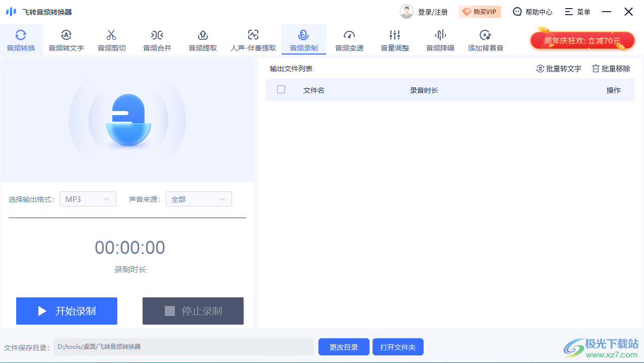Open the 音频剪切 audio cutting tool
Screen dimensions: 644x363
click(x=112, y=39)
